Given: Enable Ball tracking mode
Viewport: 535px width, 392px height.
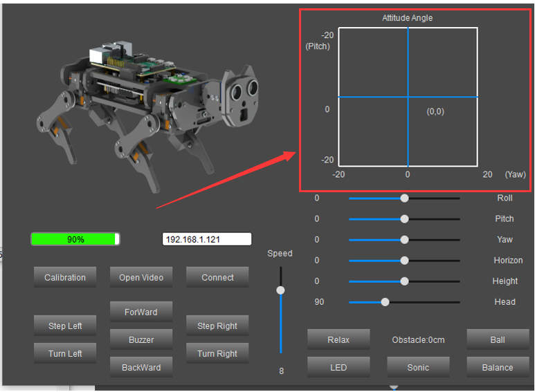Looking at the screenshot, I should coord(498,339).
